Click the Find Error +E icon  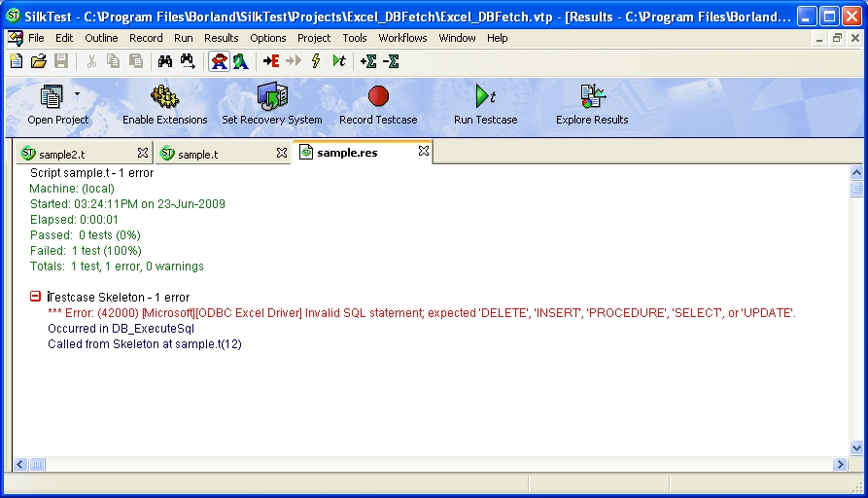270,61
